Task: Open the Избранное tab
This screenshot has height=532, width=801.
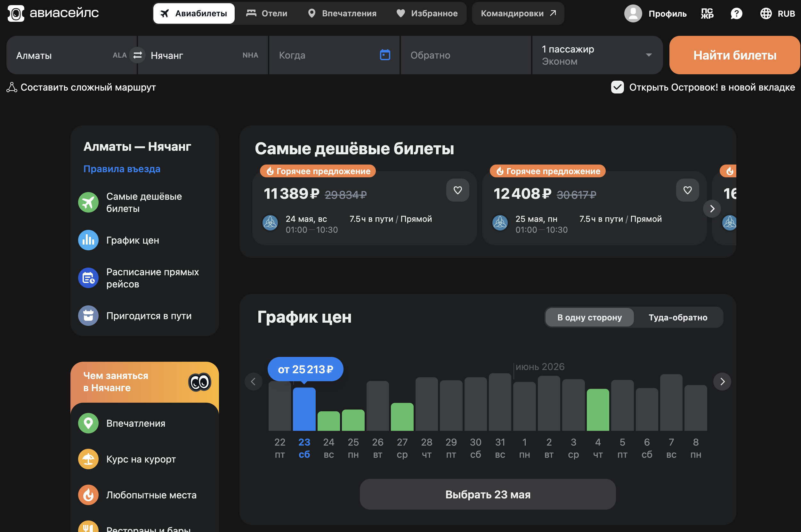Action: (x=427, y=13)
